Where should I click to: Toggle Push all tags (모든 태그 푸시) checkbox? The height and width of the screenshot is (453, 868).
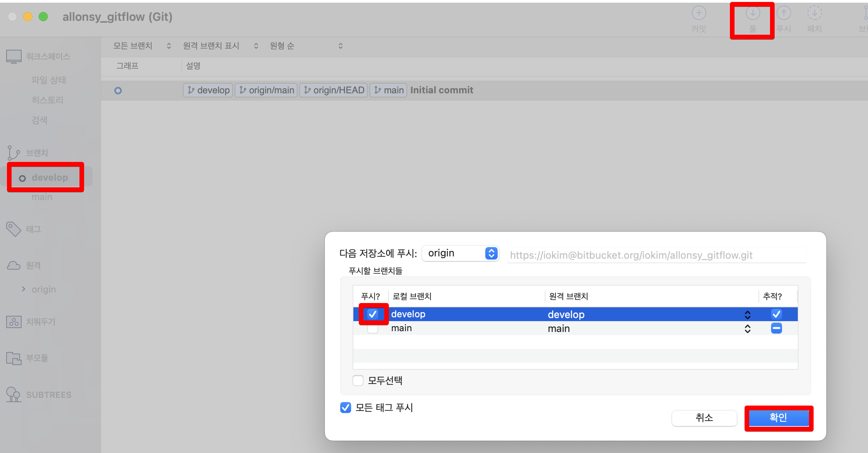coord(346,408)
